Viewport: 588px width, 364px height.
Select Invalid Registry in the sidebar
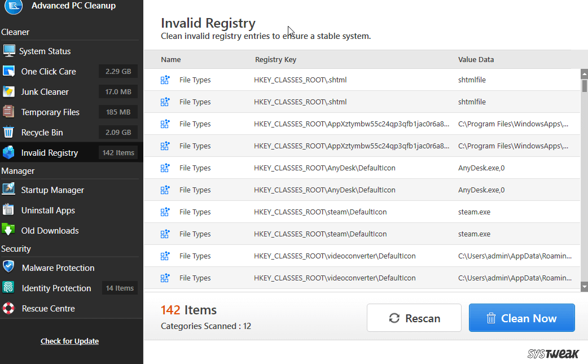pos(52,152)
